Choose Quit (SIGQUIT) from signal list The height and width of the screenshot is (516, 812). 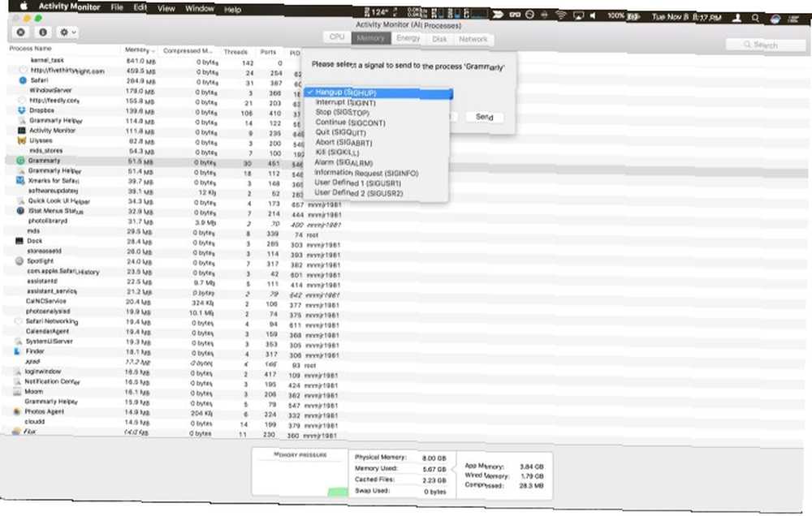pyautogui.click(x=340, y=132)
